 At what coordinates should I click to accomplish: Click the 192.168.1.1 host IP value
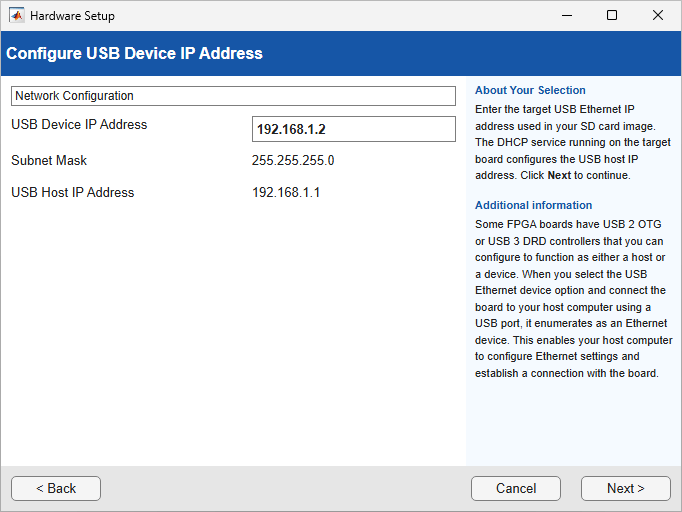pyautogui.click(x=286, y=192)
